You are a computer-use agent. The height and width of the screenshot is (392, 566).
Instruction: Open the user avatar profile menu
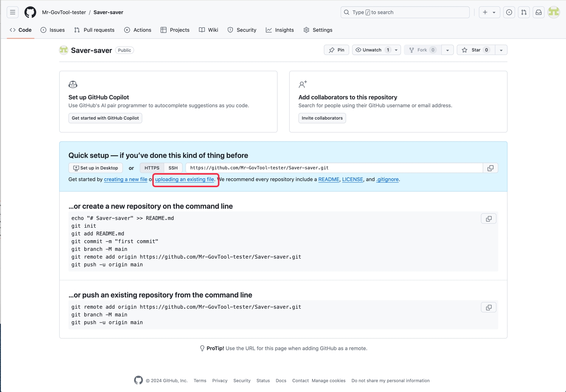tap(553, 12)
